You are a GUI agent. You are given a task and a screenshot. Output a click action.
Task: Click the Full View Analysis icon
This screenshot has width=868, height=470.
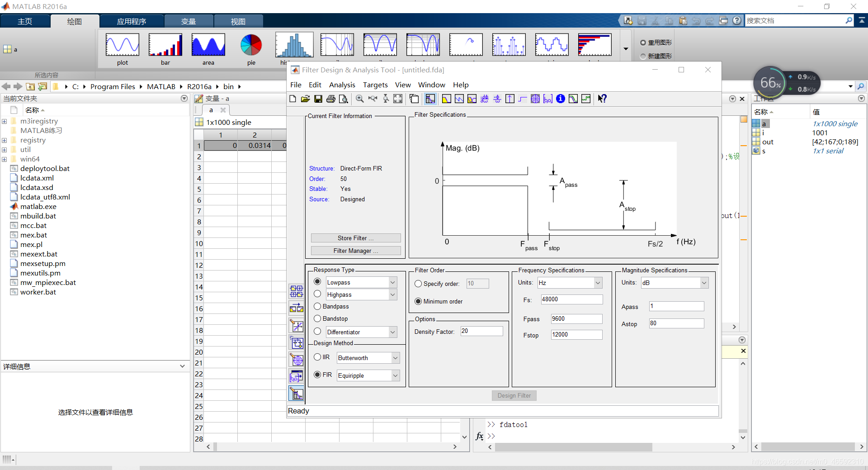click(414, 99)
